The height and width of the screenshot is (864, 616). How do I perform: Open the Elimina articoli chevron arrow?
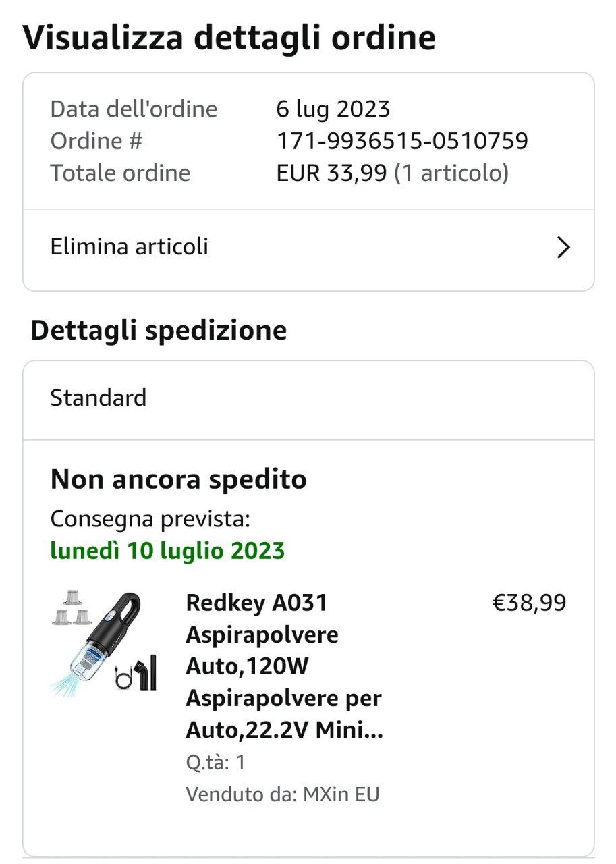[563, 248]
